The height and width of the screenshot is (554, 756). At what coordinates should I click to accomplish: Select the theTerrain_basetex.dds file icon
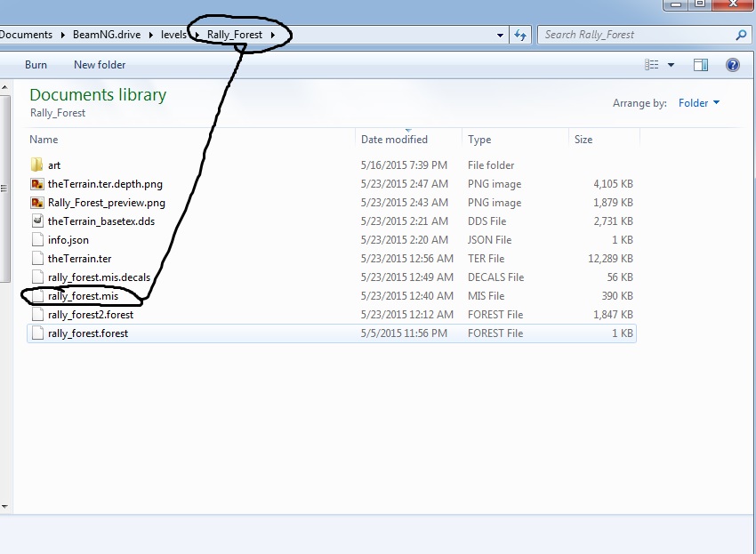37,221
